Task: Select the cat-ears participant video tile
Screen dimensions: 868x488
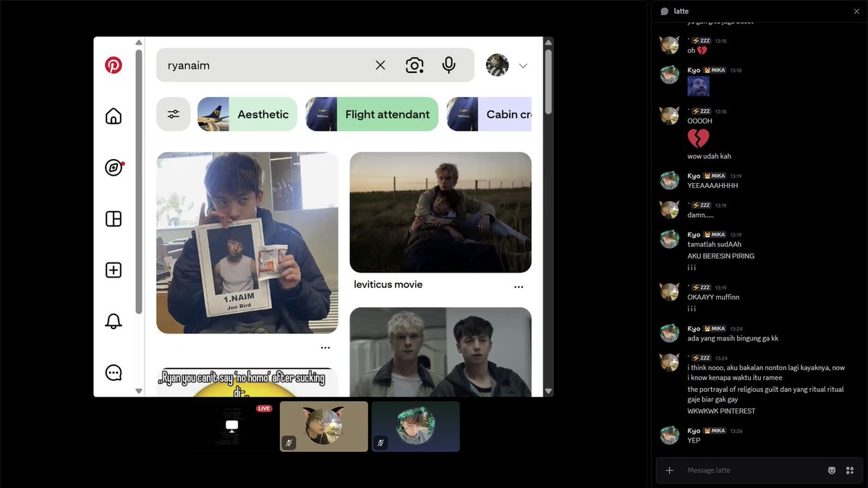Action: 324,427
